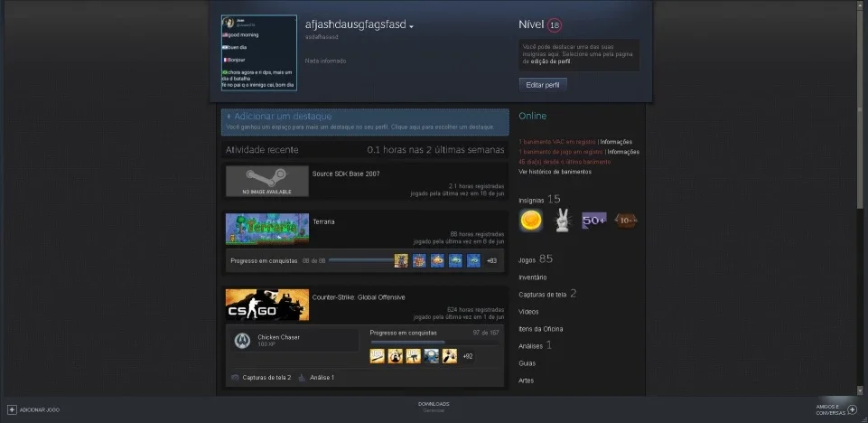Click CS:GO grenade achievement icon

[450, 356]
